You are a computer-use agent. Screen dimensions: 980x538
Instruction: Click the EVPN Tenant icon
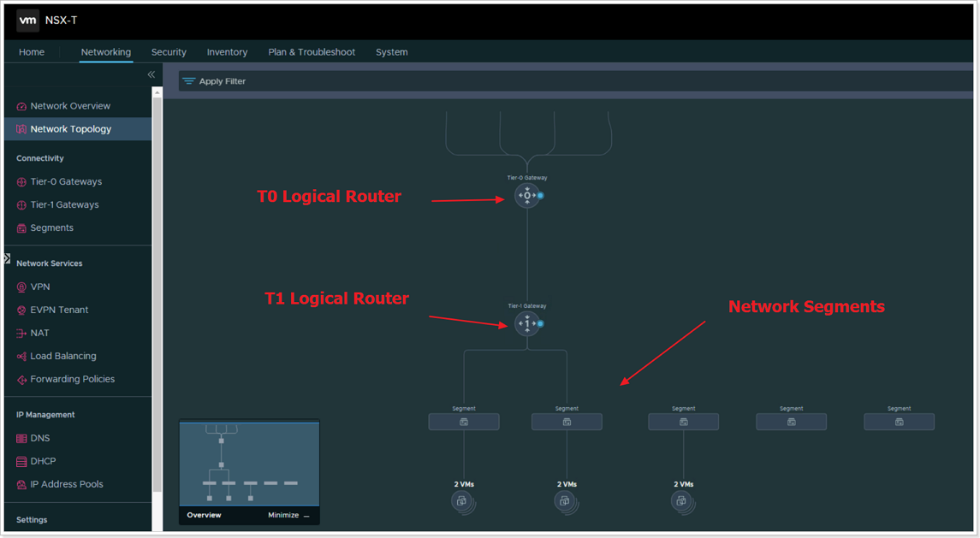pyautogui.click(x=21, y=310)
